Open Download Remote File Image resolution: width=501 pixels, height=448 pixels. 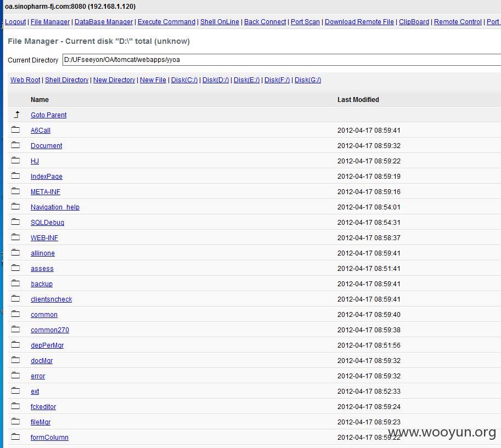point(359,22)
